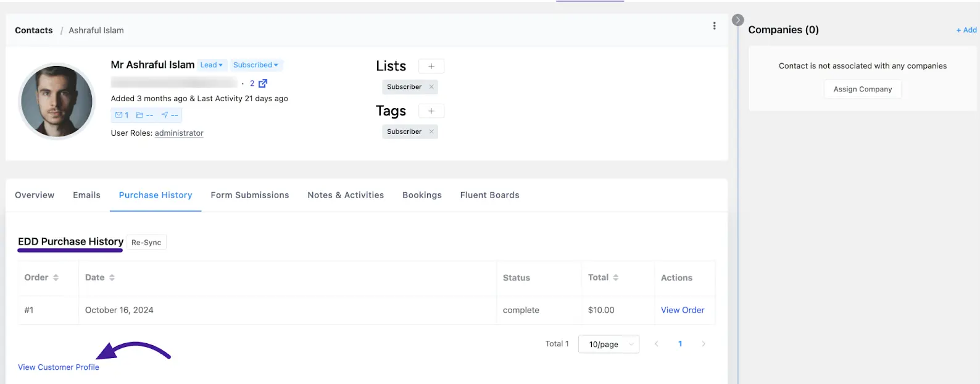The height and width of the screenshot is (384, 980).
Task: Click the folder stats icon
Action: (x=139, y=115)
